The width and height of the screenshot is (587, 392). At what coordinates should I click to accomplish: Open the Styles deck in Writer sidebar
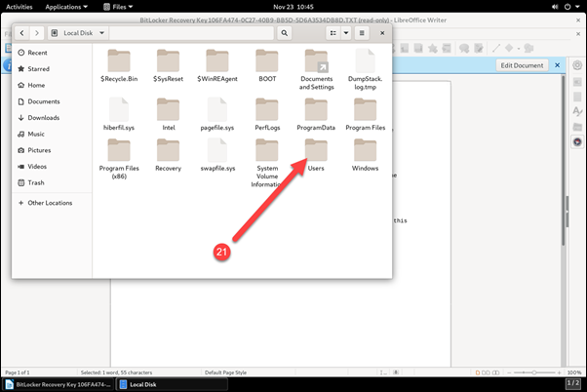[x=577, y=111]
